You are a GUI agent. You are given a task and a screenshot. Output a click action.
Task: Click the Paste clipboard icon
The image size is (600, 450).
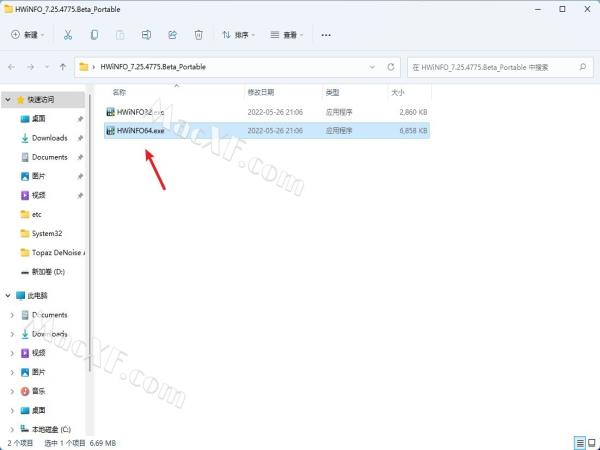(120, 35)
